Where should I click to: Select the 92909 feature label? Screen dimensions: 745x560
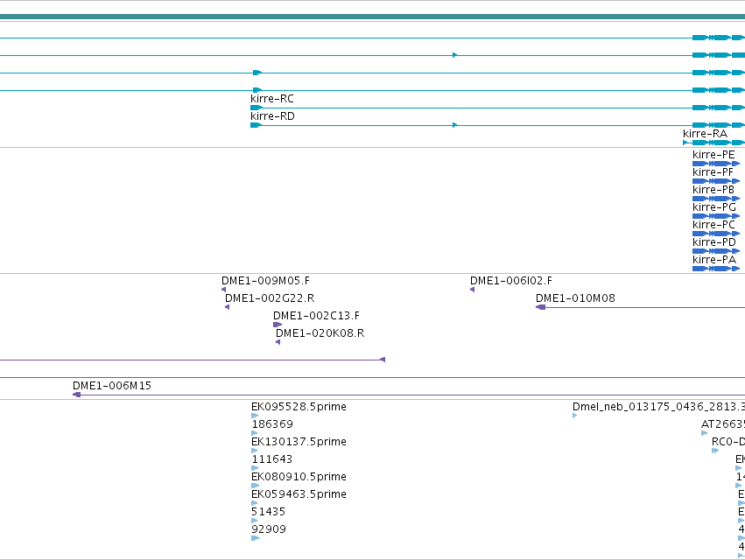[x=269, y=529]
